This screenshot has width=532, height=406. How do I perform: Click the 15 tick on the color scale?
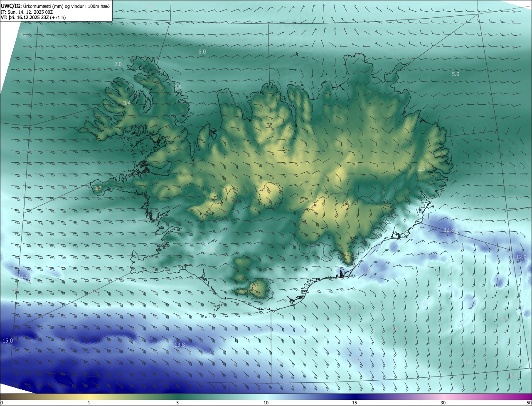[355, 403]
